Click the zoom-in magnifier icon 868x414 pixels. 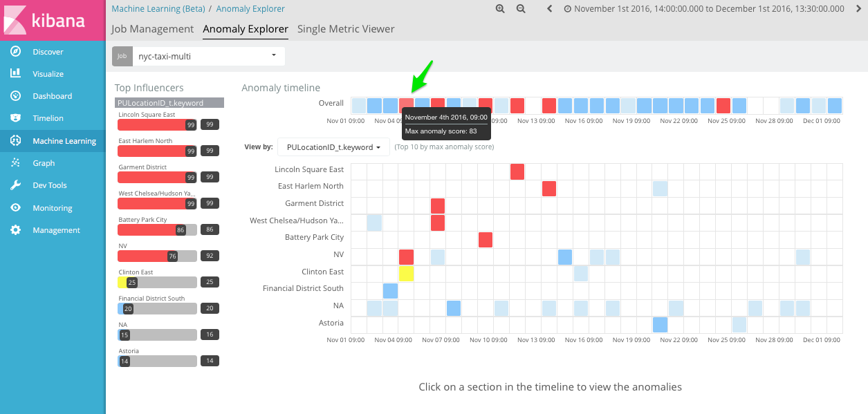(500, 10)
